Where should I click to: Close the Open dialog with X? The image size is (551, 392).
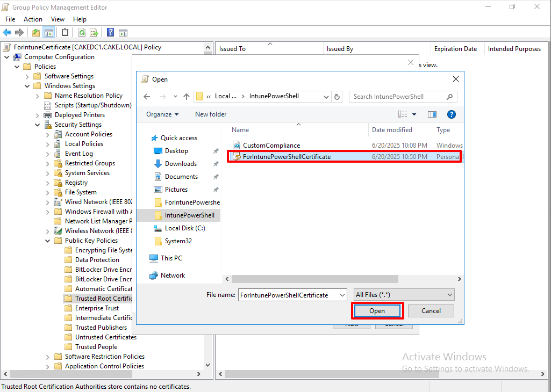pos(456,79)
